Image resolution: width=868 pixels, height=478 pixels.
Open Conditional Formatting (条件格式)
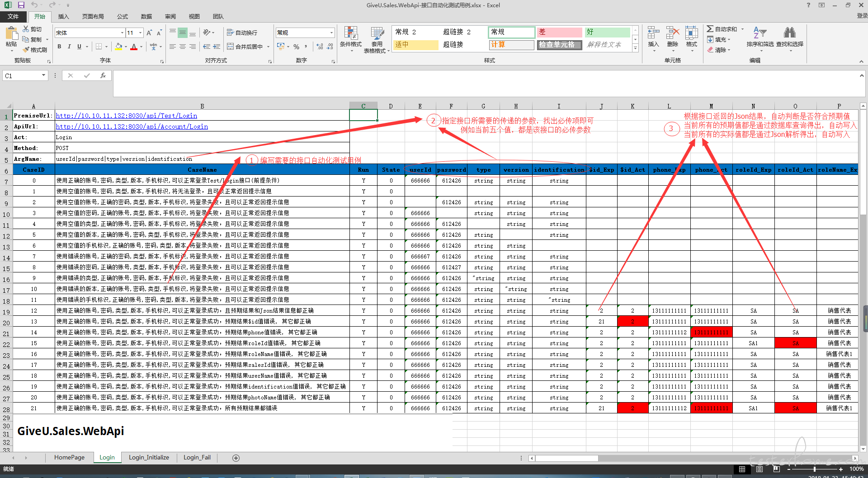(351, 39)
